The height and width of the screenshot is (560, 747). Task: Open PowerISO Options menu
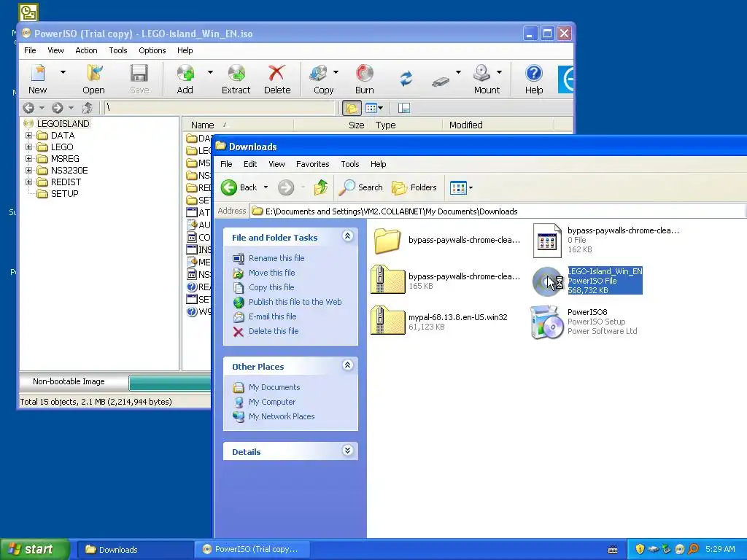click(152, 50)
